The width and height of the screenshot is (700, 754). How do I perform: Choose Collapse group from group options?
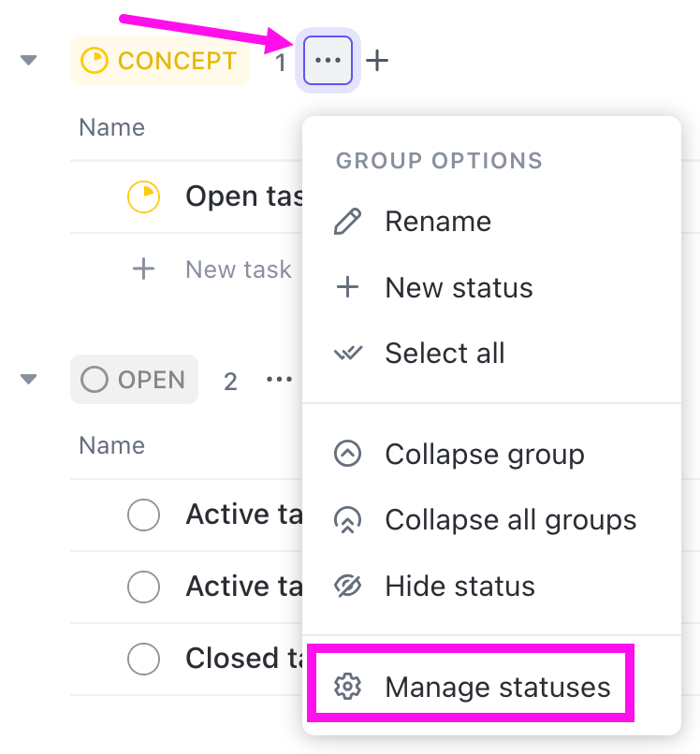click(484, 455)
